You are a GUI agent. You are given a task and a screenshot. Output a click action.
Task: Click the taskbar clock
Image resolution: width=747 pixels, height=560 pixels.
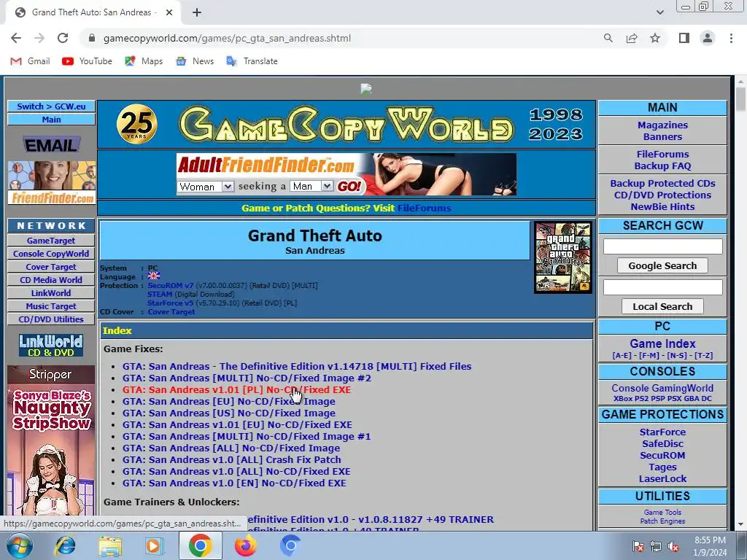(710, 546)
